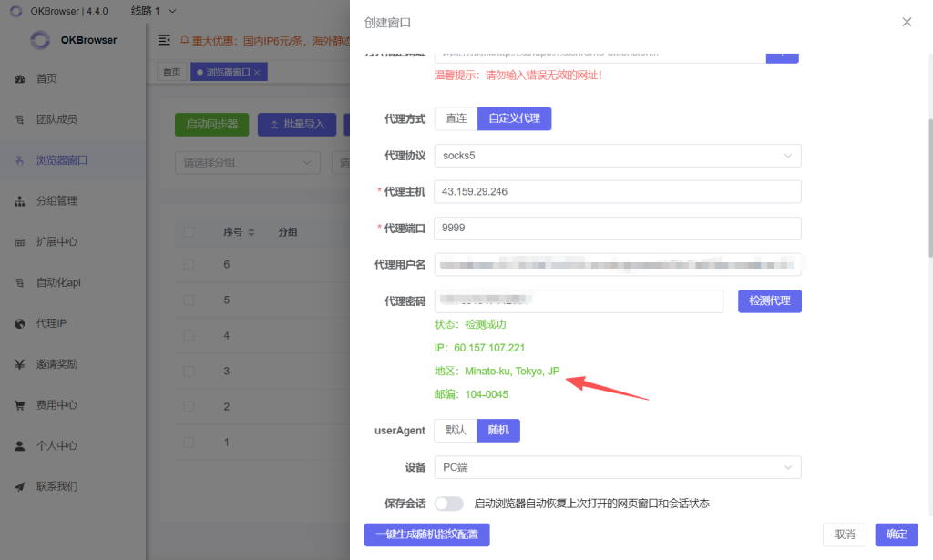Click the hamburger collapse icon next to announcement
The width and height of the screenshot is (933, 560).
click(164, 40)
